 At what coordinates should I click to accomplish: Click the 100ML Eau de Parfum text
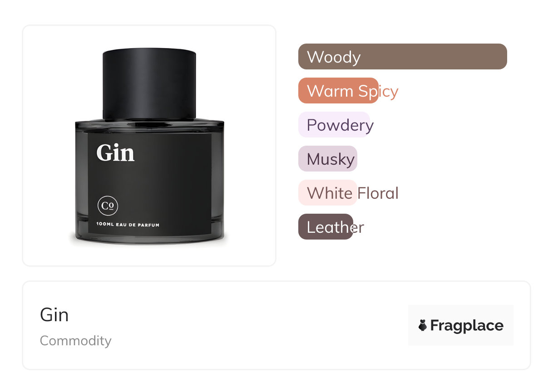click(x=128, y=225)
